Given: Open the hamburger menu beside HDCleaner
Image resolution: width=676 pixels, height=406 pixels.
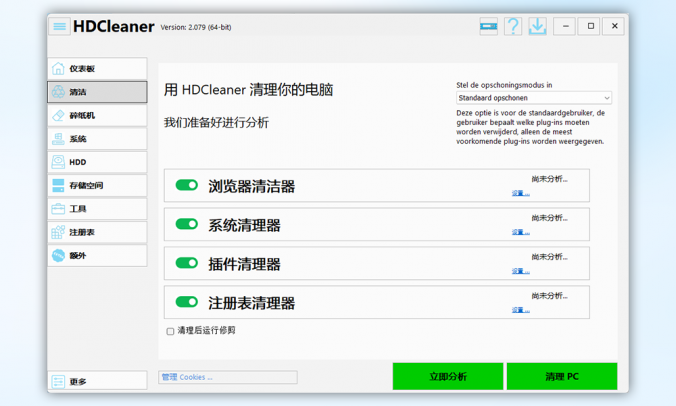Looking at the screenshot, I should [59, 27].
